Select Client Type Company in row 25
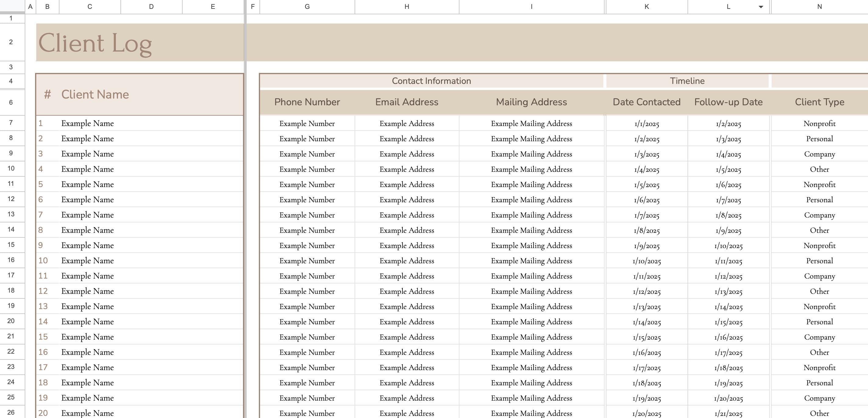 pyautogui.click(x=820, y=398)
